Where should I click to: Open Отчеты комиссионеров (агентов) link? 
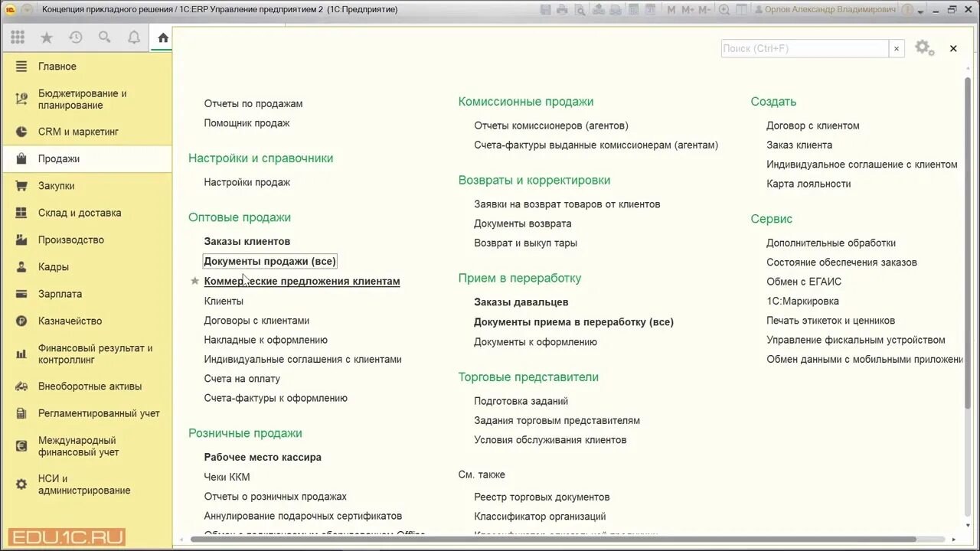[551, 126]
